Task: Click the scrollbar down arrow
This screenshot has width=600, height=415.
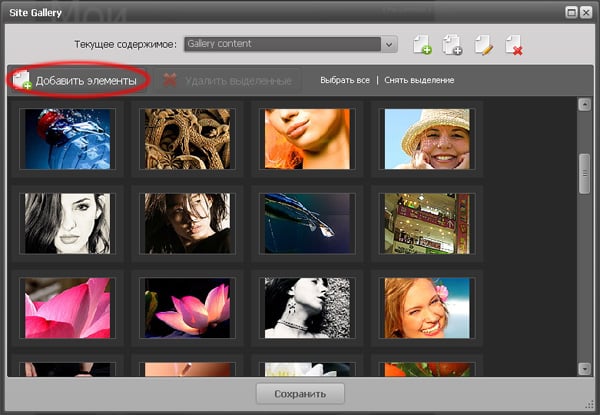Action: click(585, 368)
